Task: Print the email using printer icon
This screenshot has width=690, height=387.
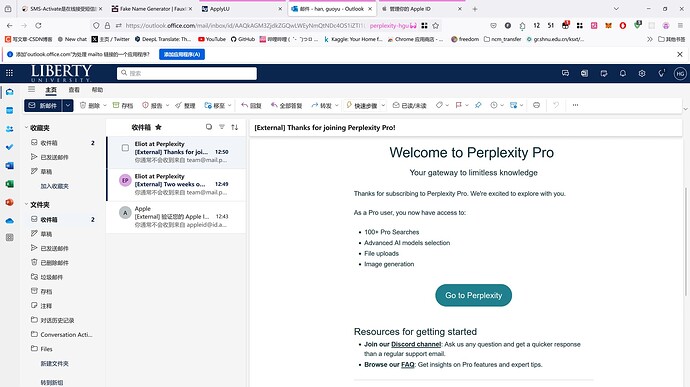Action: (x=536, y=105)
